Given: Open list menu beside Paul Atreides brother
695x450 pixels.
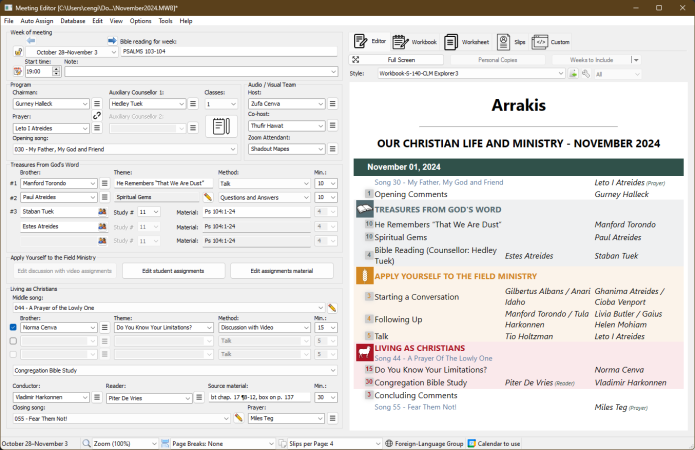Looking at the screenshot, I should [x=105, y=197].
